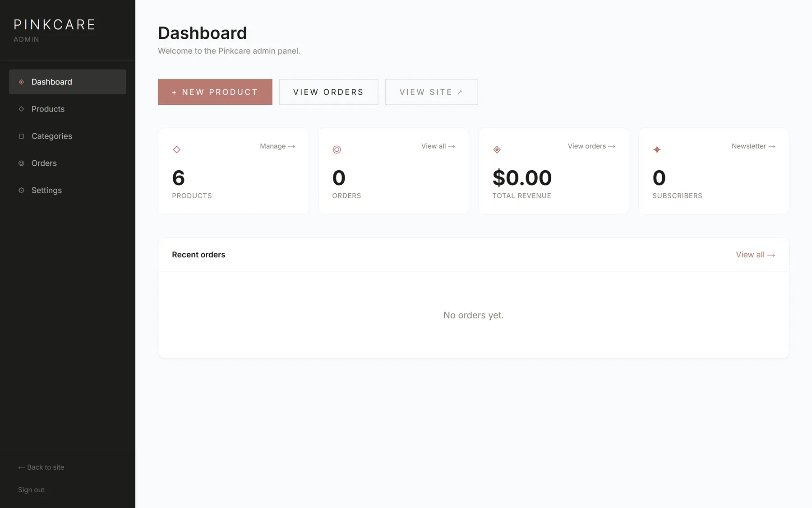
Task: Sign out of the admin panel
Action: tap(31, 490)
